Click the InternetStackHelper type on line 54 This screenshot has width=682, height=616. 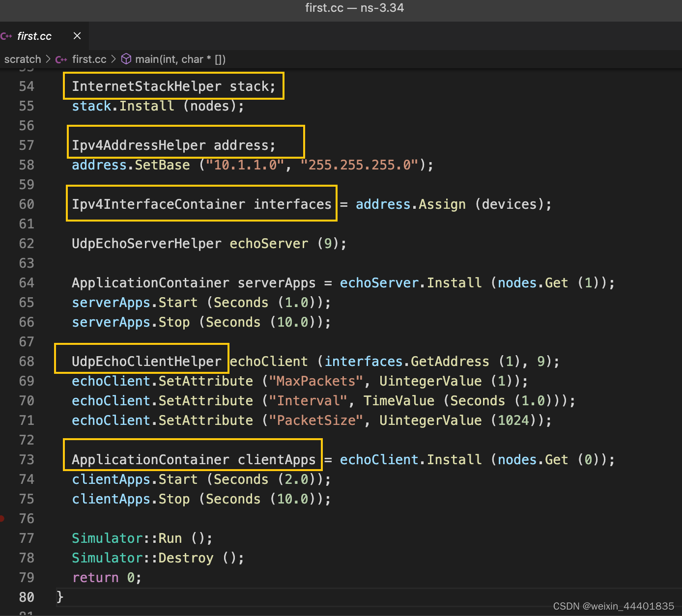[x=146, y=86]
